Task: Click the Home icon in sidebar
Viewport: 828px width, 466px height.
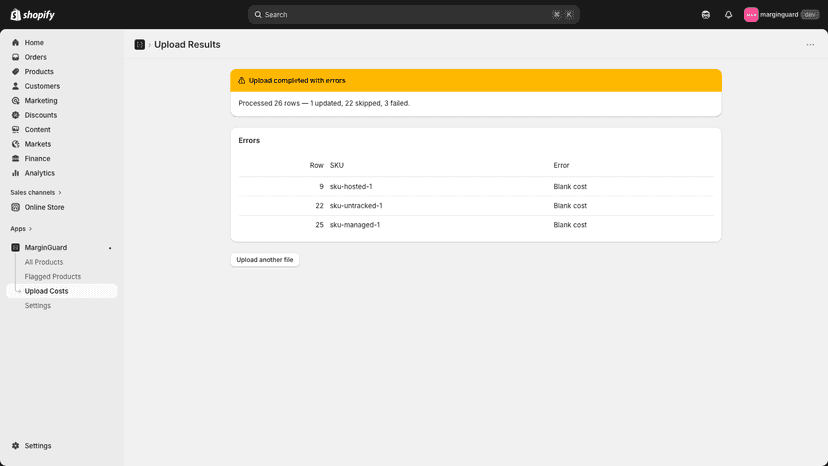Action: point(15,42)
